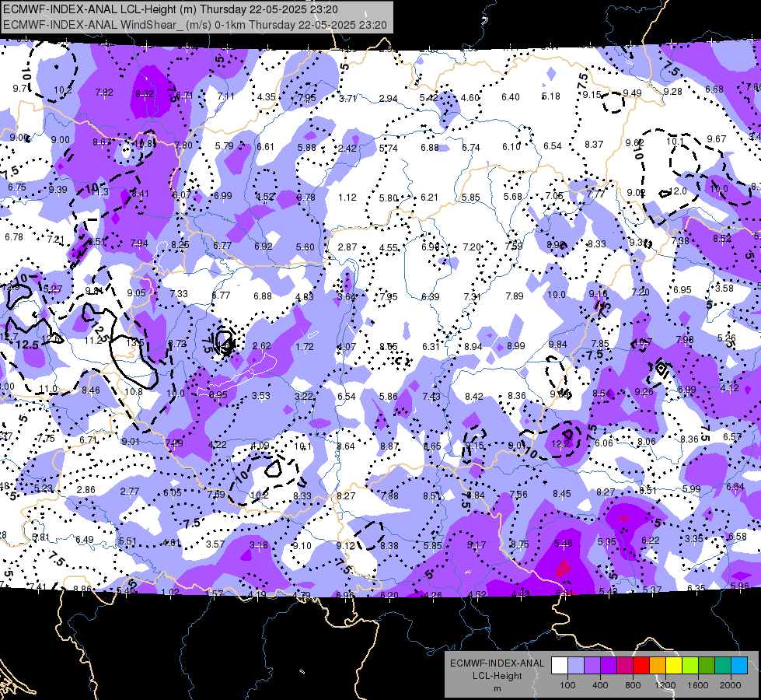The image size is (761, 700).
Task: Click the white legend swatch below 100
Action: pyautogui.click(x=560, y=665)
